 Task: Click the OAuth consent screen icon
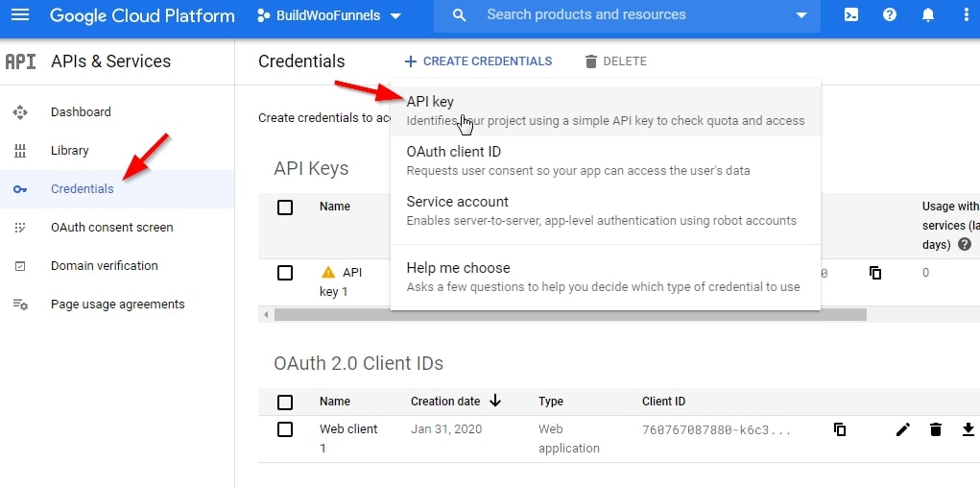click(x=20, y=227)
